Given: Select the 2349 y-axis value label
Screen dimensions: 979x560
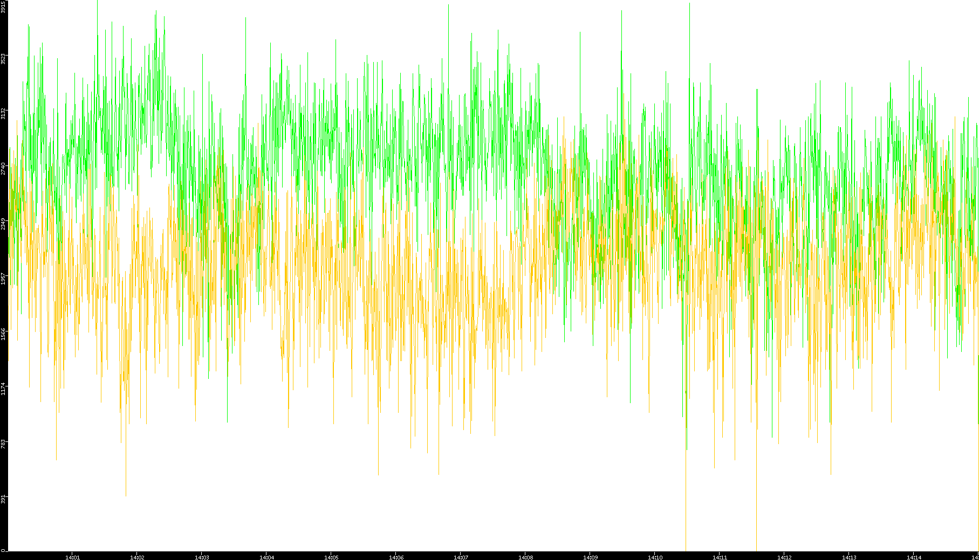Looking at the screenshot, I should click(x=3, y=224).
